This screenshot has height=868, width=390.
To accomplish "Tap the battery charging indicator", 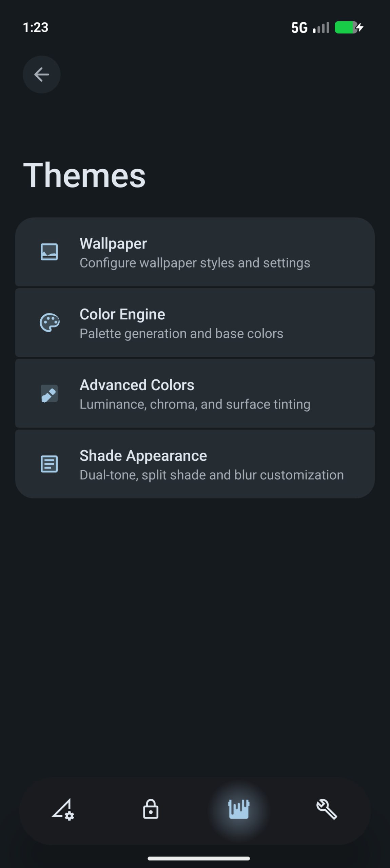I will point(349,27).
